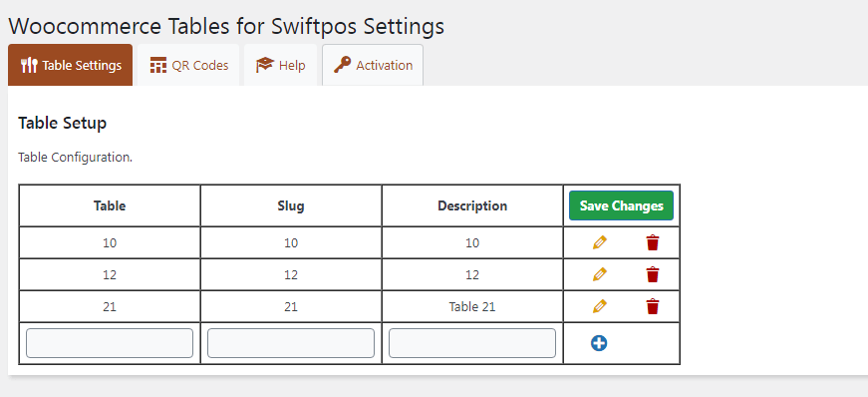Select the Slug cell with value 12
This screenshot has width=868, height=397.
pos(291,274)
